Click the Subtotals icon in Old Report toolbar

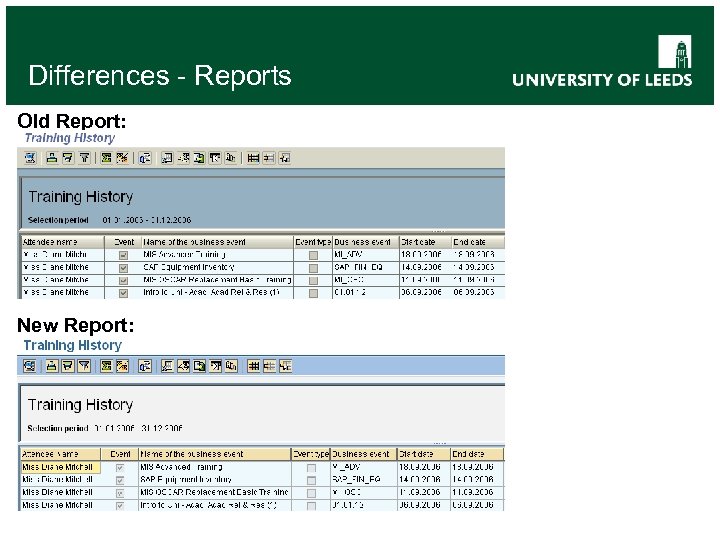click(x=123, y=158)
